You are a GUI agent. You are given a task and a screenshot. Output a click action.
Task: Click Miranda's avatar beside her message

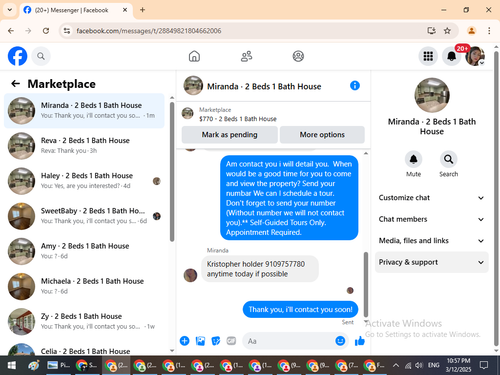pos(190,275)
